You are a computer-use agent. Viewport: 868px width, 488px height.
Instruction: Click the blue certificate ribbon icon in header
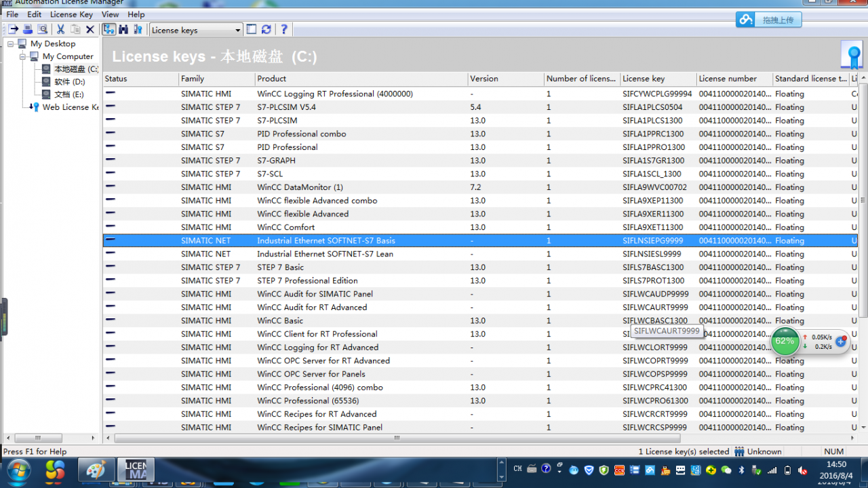point(852,55)
